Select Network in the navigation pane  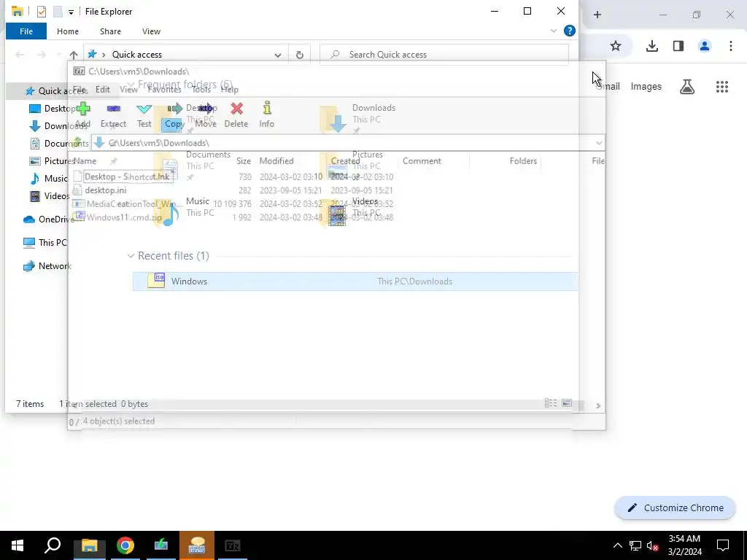(x=47, y=265)
